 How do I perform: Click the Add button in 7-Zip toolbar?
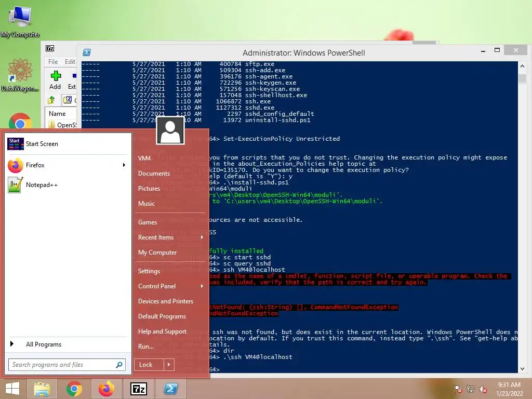[x=55, y=80]
